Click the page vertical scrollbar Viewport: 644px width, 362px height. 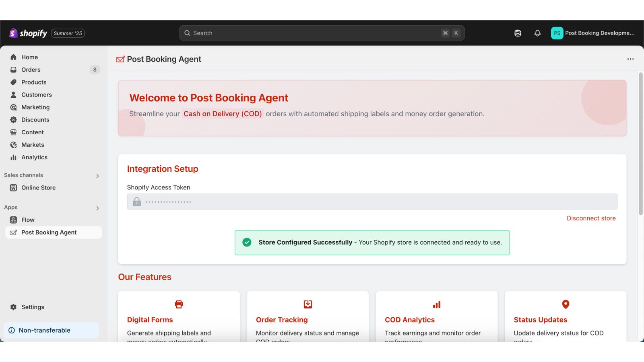(641, 144)
